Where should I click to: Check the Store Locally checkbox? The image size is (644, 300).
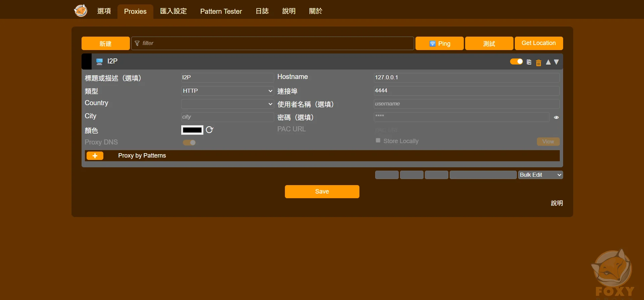click(378, 140)
